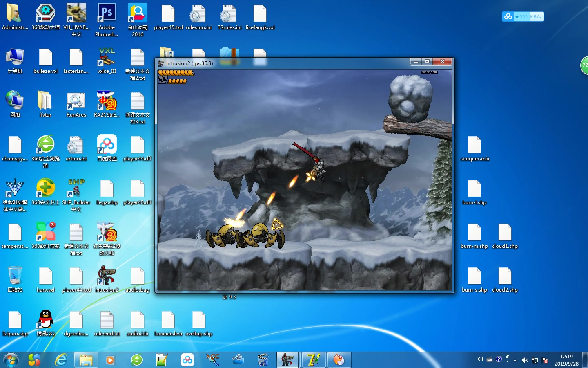Click the orange health bar in intrusion2
This screenshot has width=588, height=368.
[x=176, y=73]
